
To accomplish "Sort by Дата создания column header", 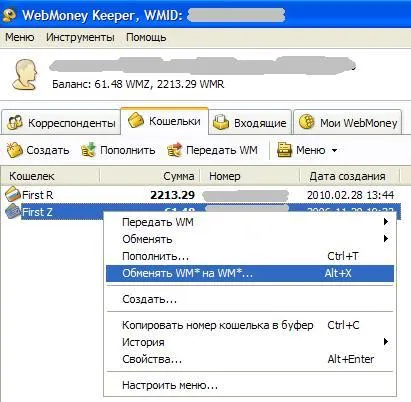I will 350,176.
